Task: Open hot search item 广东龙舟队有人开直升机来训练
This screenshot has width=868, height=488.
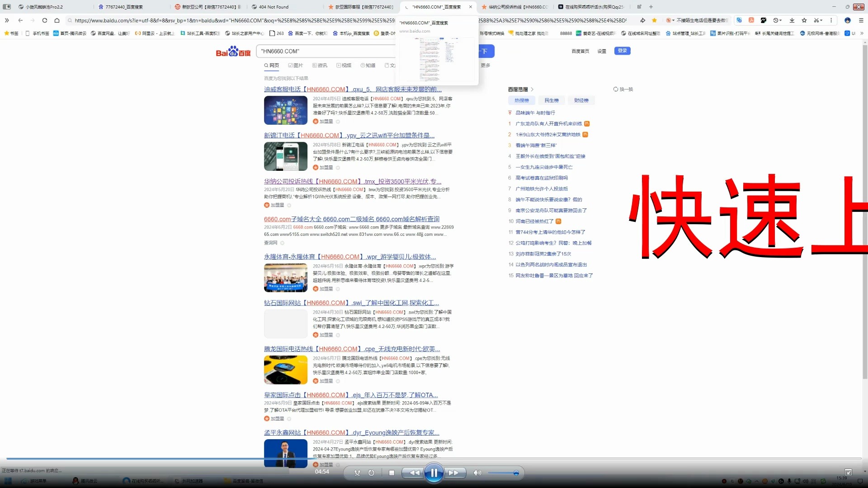Action: tap(549, 123)
